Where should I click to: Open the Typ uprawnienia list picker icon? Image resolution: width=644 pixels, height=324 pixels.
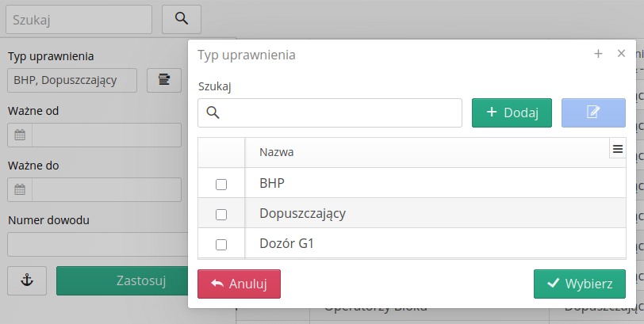[x=164, y=80]
